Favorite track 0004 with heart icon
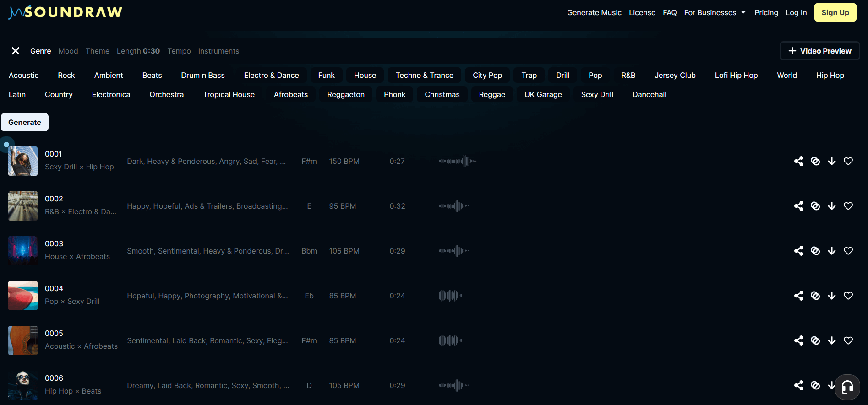This screenshot has height=405, width=868. click(848, 296)
